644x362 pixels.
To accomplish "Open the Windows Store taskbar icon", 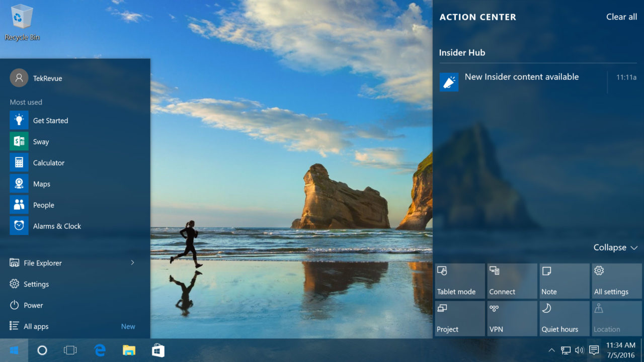I will click(x=158, y=350).
